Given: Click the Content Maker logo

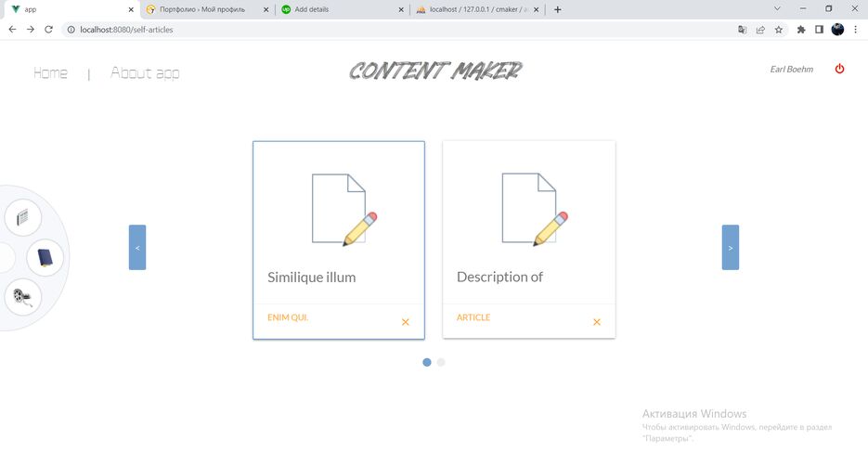Looking at the screenshot, I should pyautogui.click(x=435, y=71).
